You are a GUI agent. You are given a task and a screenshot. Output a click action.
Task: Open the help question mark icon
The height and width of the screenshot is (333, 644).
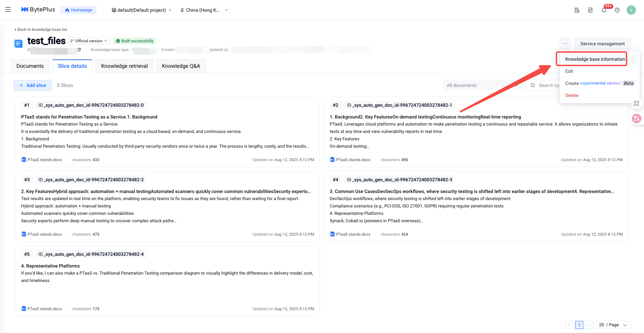pos(617,10)
